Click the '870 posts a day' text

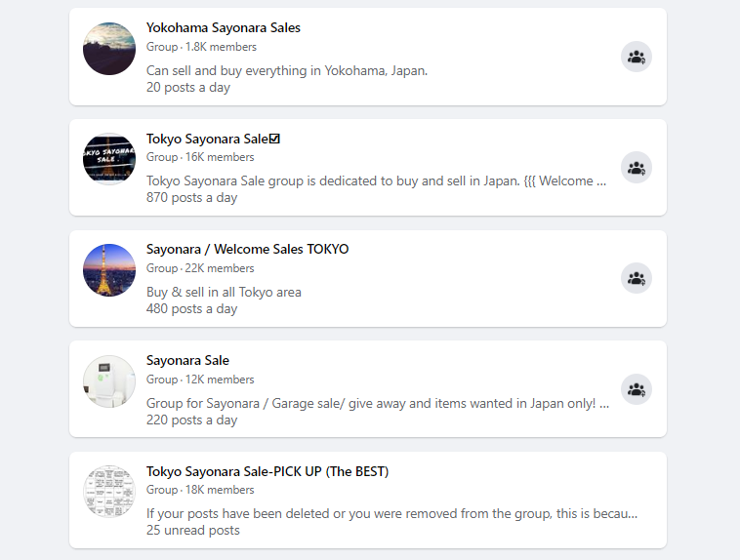click(191, 197)
